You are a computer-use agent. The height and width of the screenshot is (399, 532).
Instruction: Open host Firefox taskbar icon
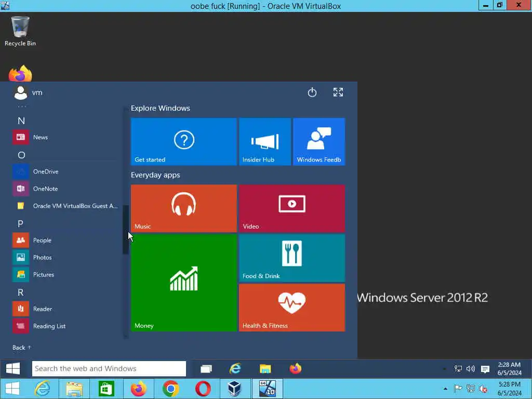click(x=138, y=389)
